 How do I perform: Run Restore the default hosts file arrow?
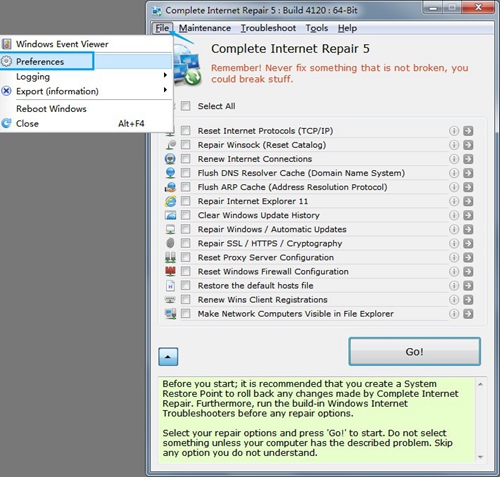click(x=468, y=285)
